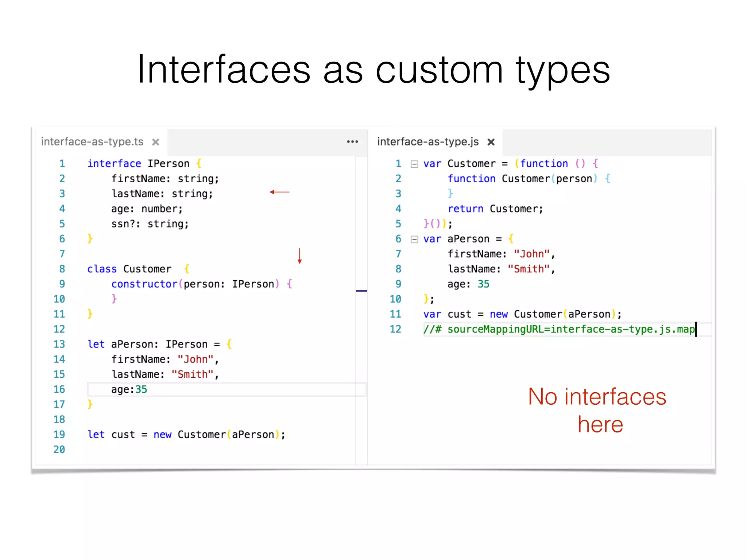Click the vertical red down arrow
This screenshot has width=747, height=560.
point(299,256)
